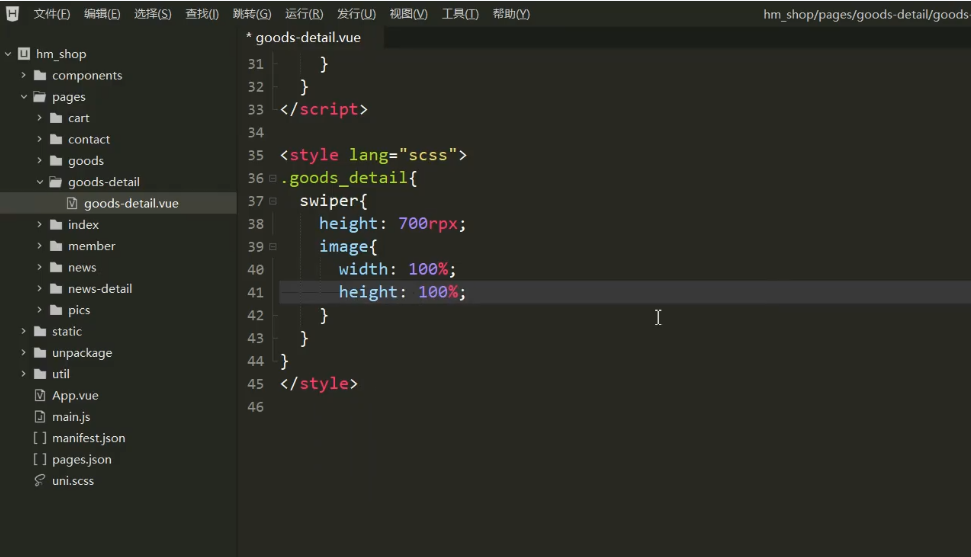Image resolution: width=971 pixels, height=557 pixels.
Task: Click the news-detail folder icon
Action: 56,289
